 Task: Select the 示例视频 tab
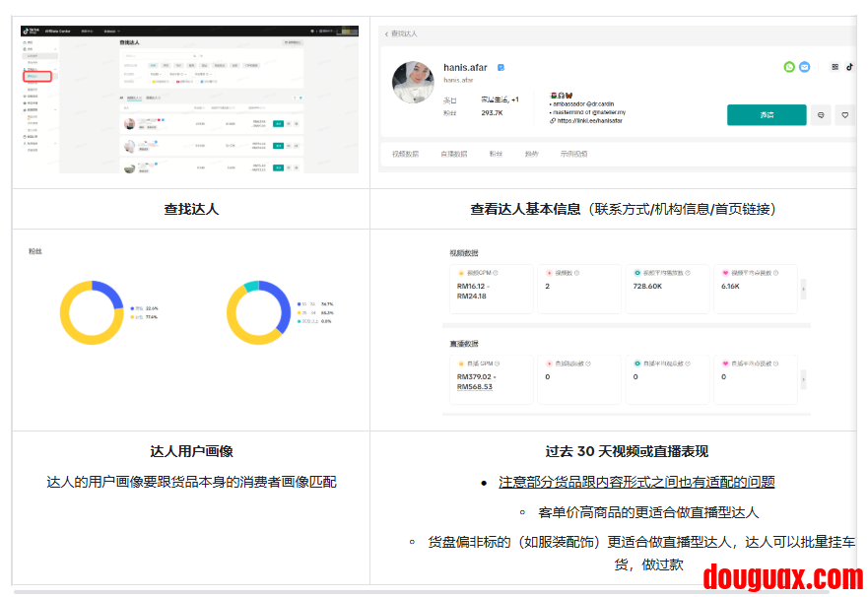click(573, 154)
